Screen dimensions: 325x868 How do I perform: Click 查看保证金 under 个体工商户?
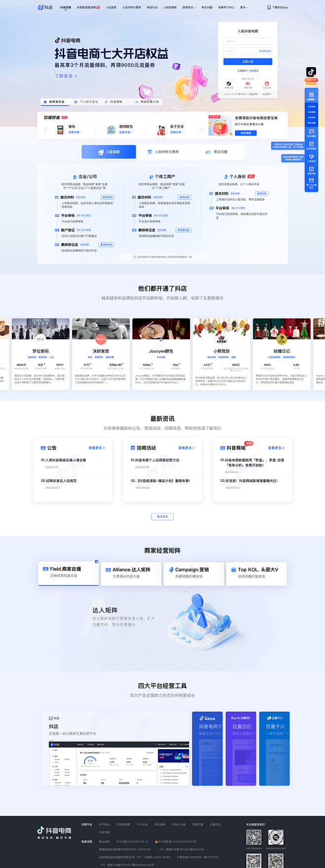point(183,230)
